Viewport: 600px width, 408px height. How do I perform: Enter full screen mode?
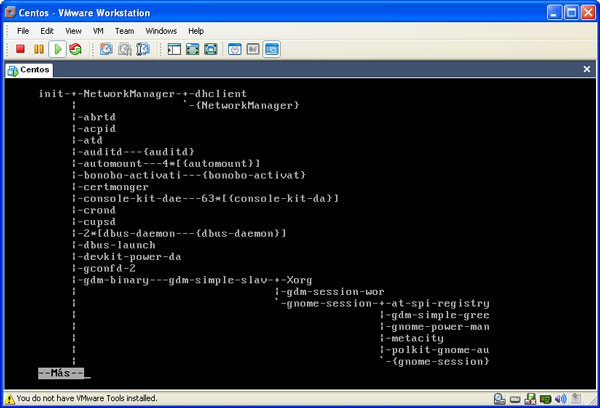(211, 49)
